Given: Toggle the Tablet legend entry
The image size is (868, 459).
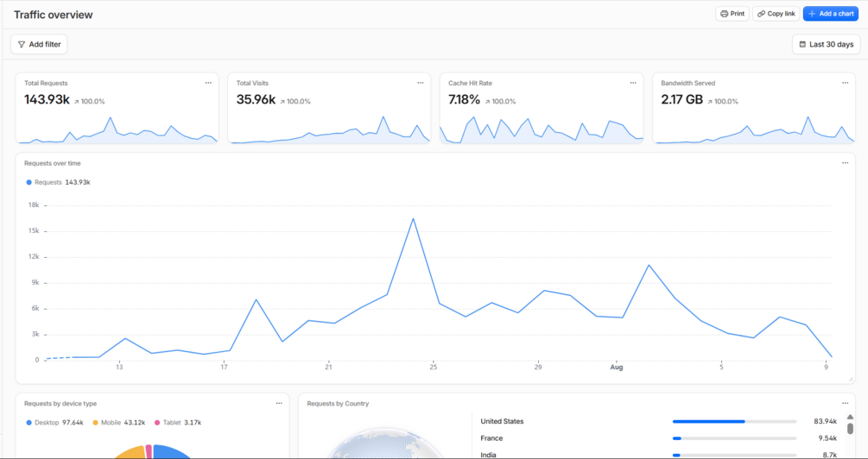Looking at the screenshot, I should coord(178,423).
